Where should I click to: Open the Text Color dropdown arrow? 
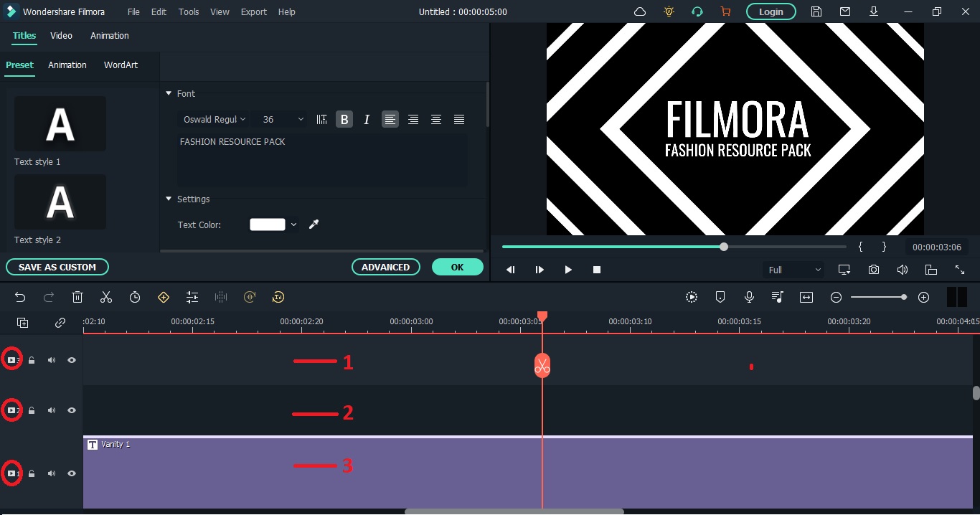click(x=293, y=225)
